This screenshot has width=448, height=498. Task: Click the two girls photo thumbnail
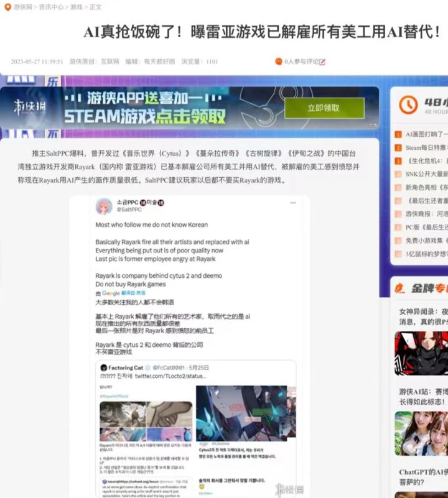(x=421, y=433)
